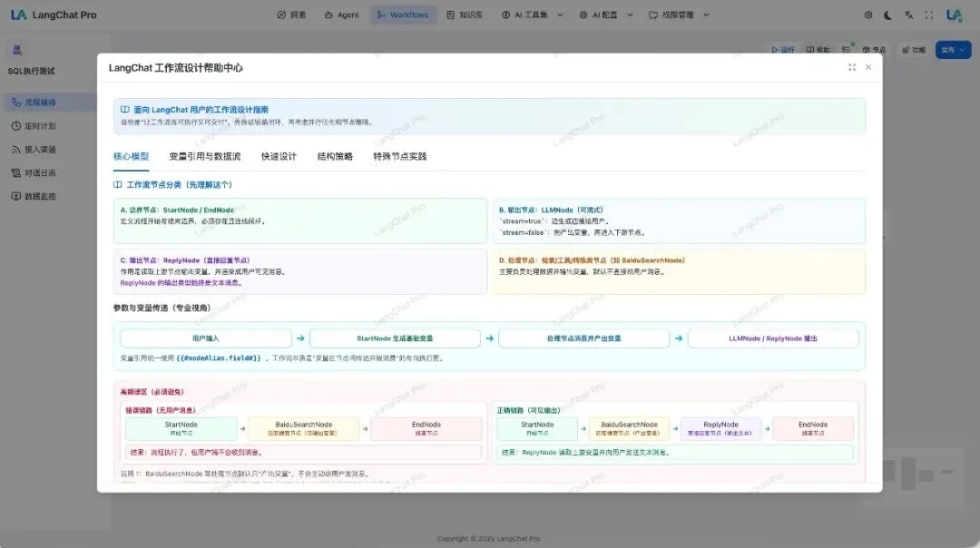Click StartNode in the 错误链路 chain
This screenshot has width=980, height=548.
click(x=181, y=428)
